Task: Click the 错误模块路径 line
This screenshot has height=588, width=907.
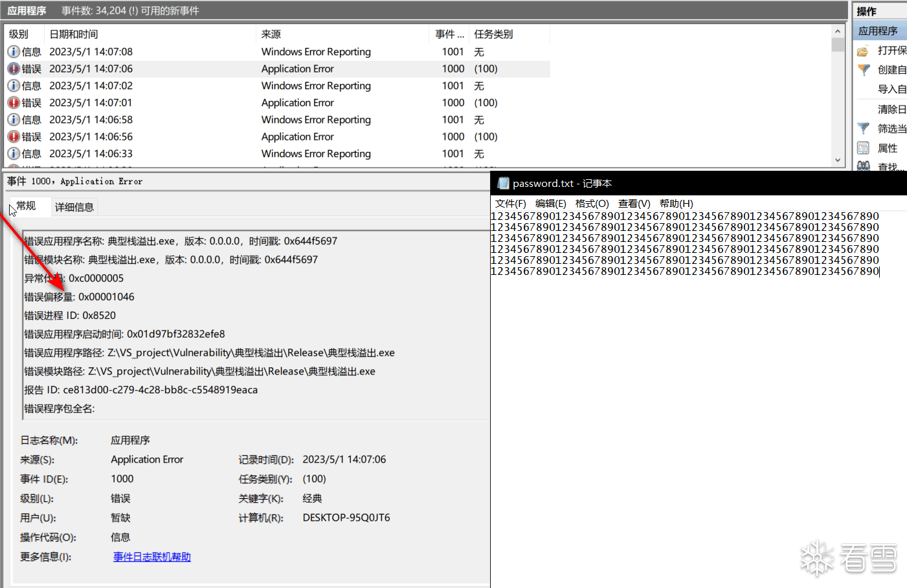Action: (199, 372)
